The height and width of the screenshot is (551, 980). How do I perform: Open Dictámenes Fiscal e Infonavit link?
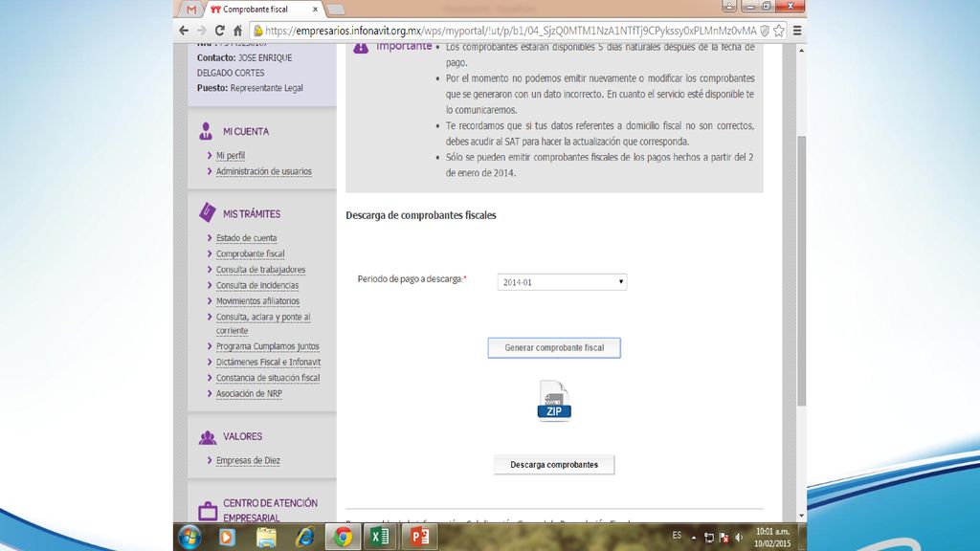tap(268, 362)
